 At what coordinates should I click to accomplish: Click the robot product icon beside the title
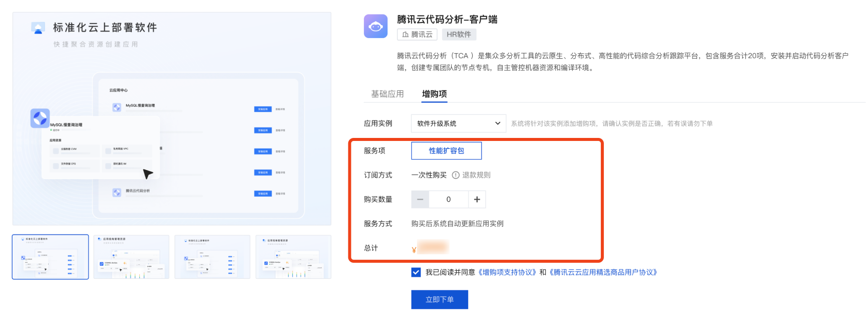(376, 26)
